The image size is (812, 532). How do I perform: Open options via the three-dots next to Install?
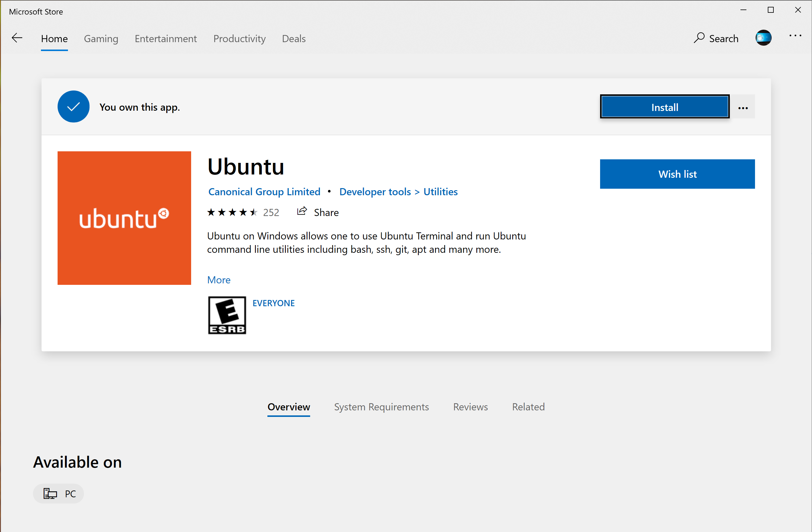743,107
